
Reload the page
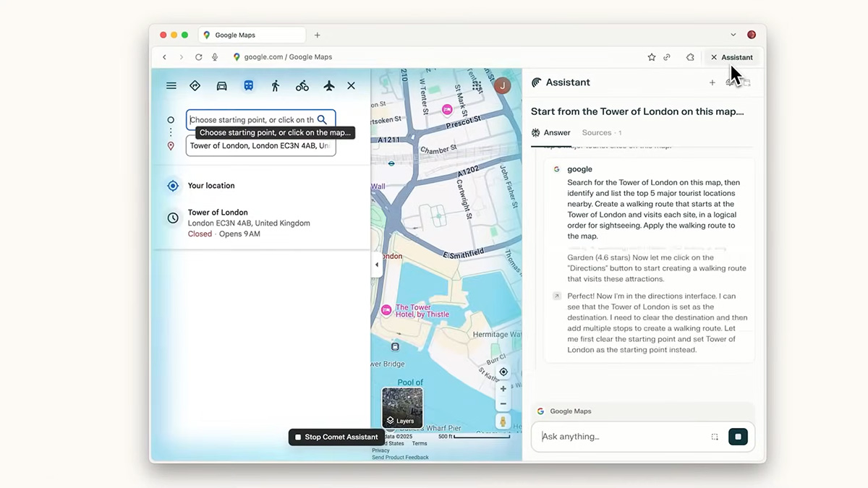pos(198,57)
